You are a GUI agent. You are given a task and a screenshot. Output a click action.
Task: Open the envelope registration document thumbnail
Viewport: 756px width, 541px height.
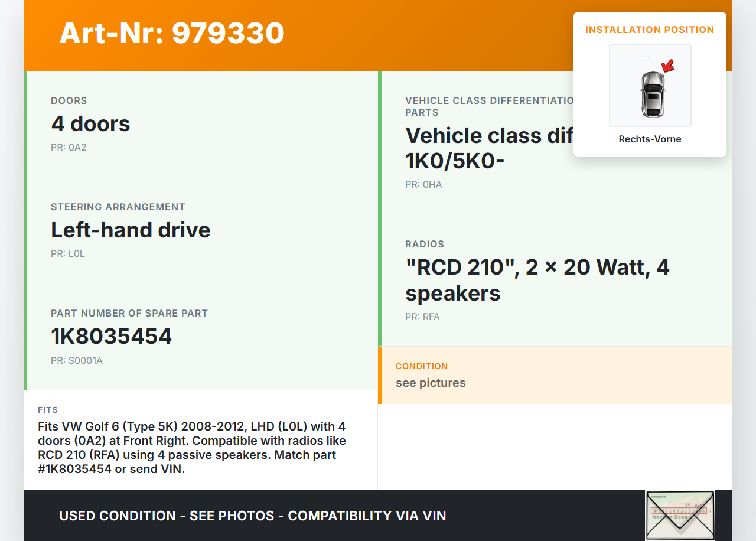pos(680,516)
